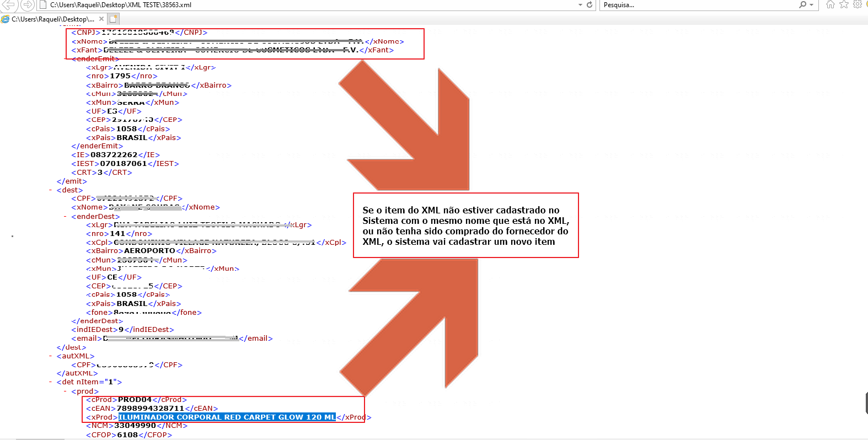Click the IE value 083722262

[114, 155]
